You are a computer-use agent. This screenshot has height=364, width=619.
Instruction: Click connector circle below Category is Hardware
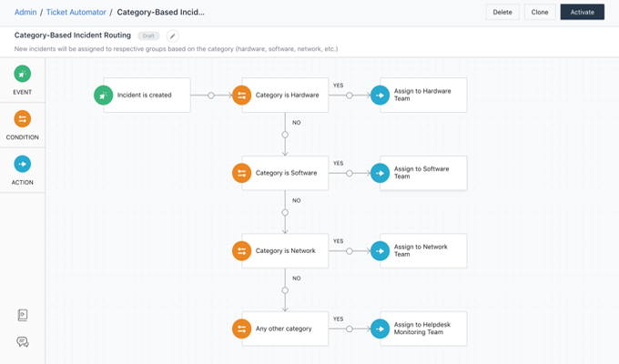(x=285, y=135)
